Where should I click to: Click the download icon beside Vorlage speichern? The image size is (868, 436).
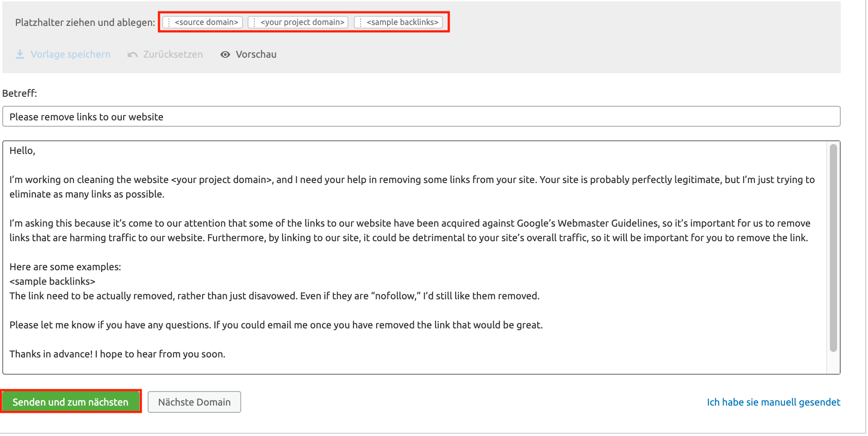point(20,54)
